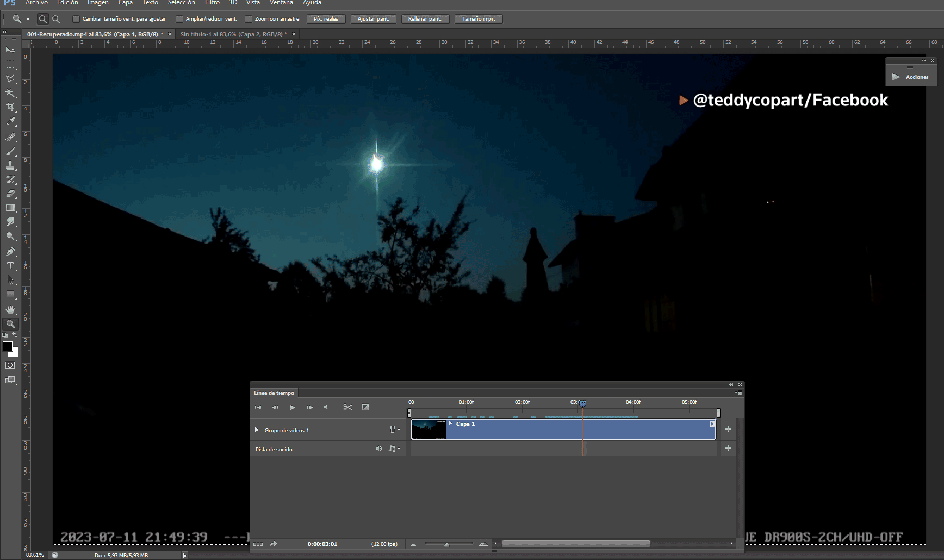Expand the Grupo de vídeos 1 group
This screenshot has height=560, width=944.
click(x=256, y=430)
